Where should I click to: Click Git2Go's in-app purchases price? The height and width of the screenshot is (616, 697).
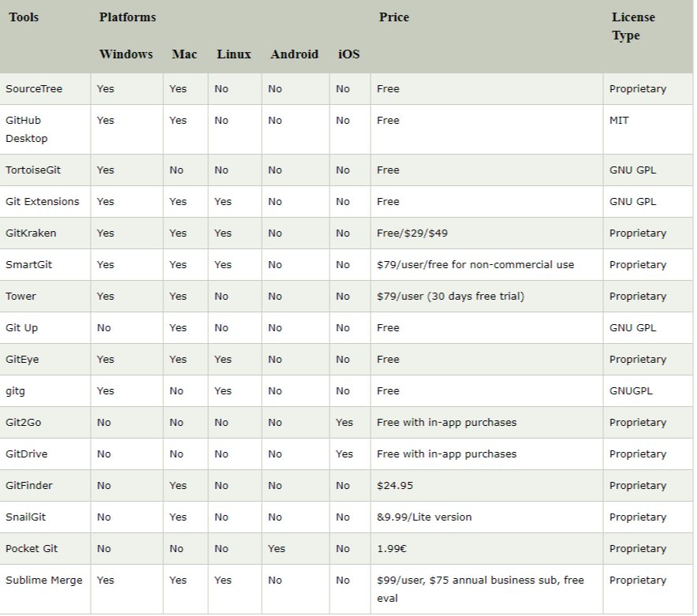(x=447, y=423)
